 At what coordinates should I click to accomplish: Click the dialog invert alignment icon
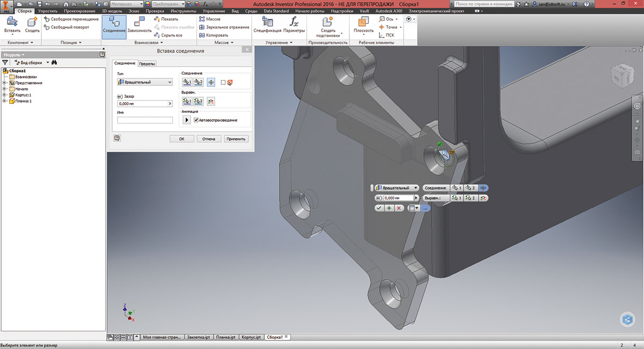pos(211,101)
